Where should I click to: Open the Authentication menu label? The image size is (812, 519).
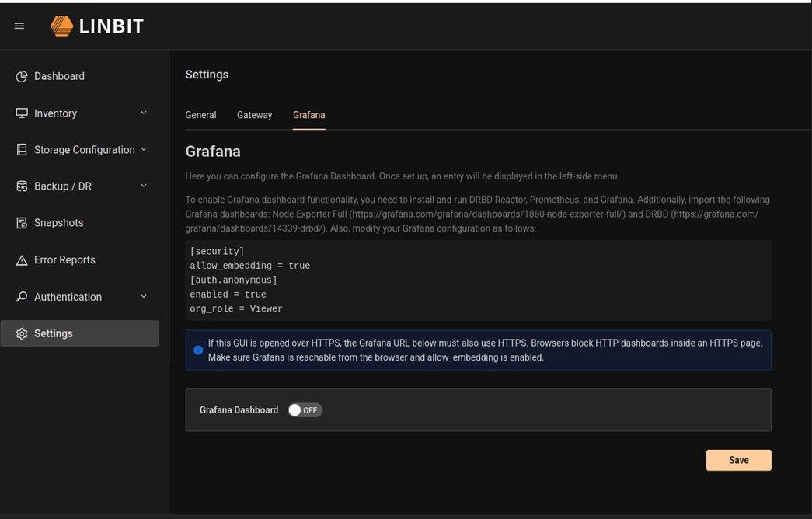click(x=68, y=297)
